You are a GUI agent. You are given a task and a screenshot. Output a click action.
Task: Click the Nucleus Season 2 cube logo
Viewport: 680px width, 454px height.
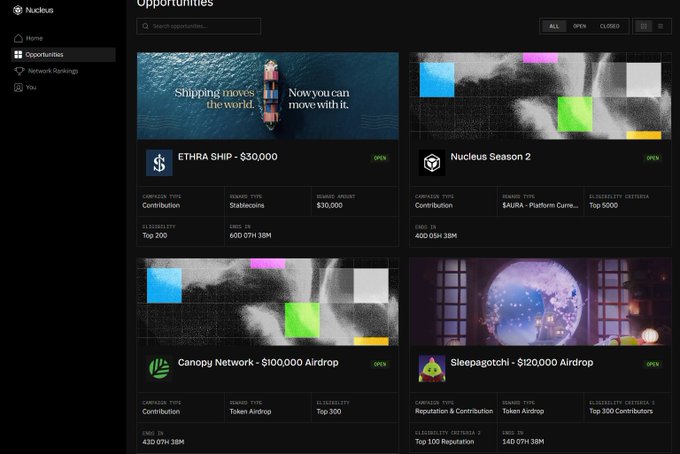click(x=432, y=163)
